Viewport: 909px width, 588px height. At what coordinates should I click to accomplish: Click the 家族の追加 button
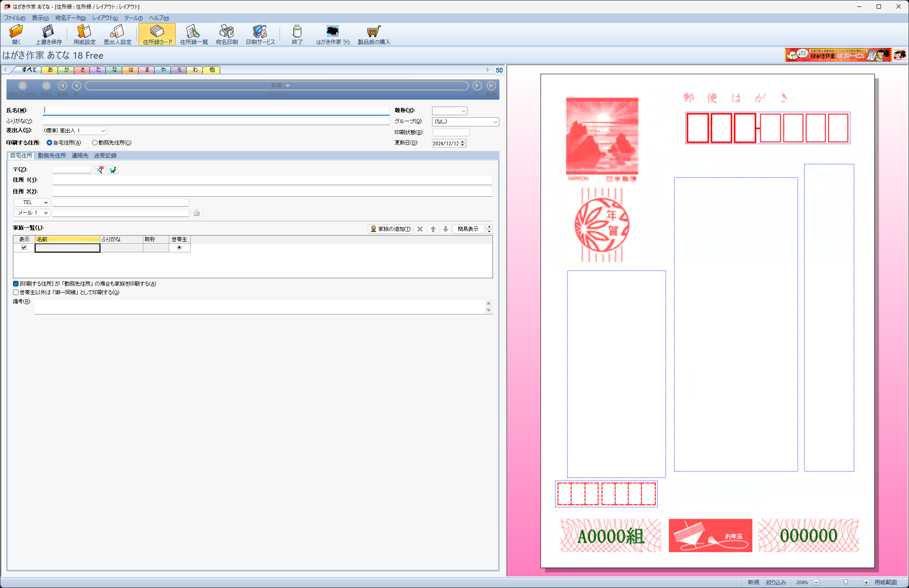point(390,229)
